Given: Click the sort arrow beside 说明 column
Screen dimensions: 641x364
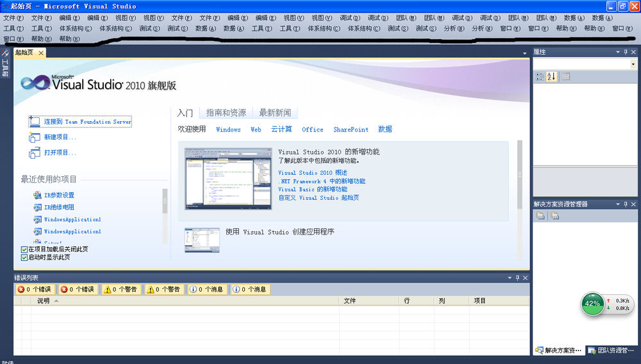Looking at the screenshot, I should click(56, 301).
